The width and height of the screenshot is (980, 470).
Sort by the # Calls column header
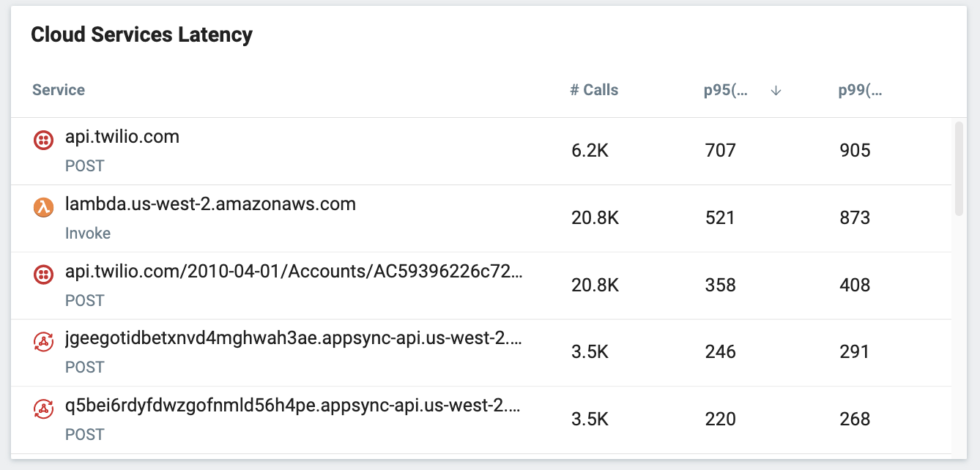click(x=594, y=90)
